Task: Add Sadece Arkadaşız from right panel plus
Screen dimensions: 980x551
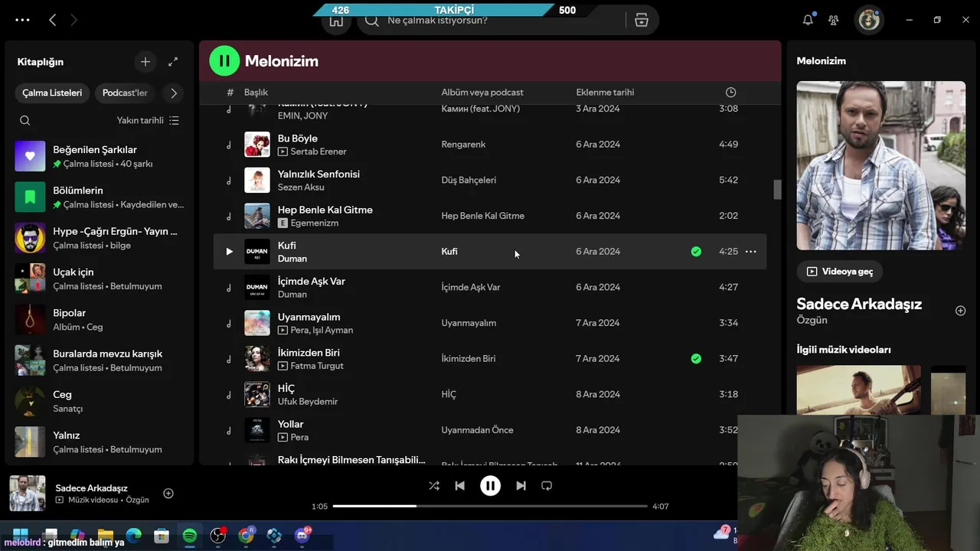Action: pos(961,311)
